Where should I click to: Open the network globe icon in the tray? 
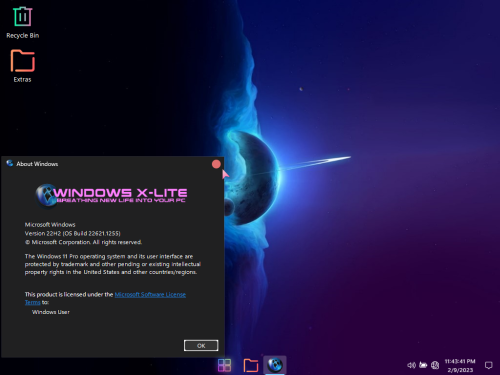pyautogui.click(x=435, y=365)
